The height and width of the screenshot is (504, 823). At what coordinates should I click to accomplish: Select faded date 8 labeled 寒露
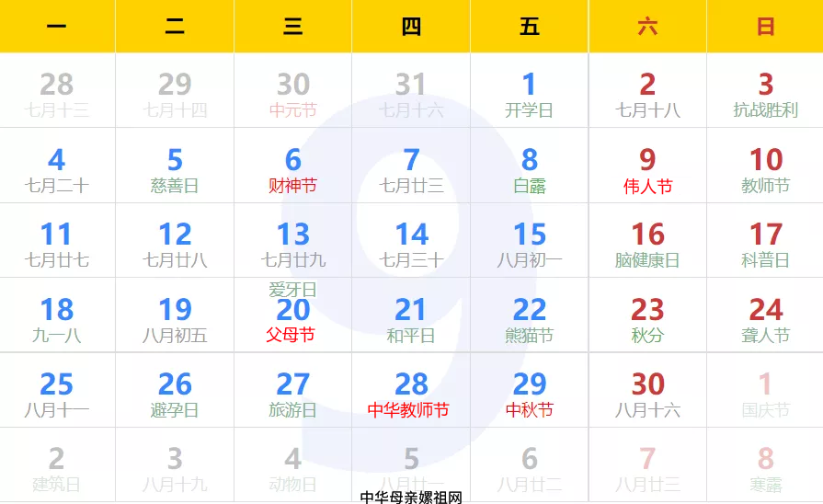tap(765, 465)
